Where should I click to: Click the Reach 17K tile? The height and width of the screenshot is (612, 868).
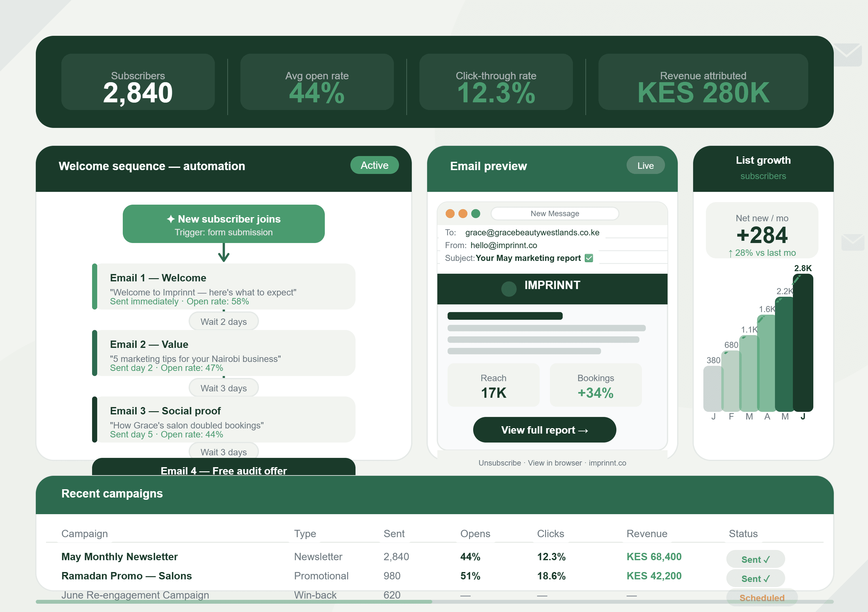[x=493, y=385]
